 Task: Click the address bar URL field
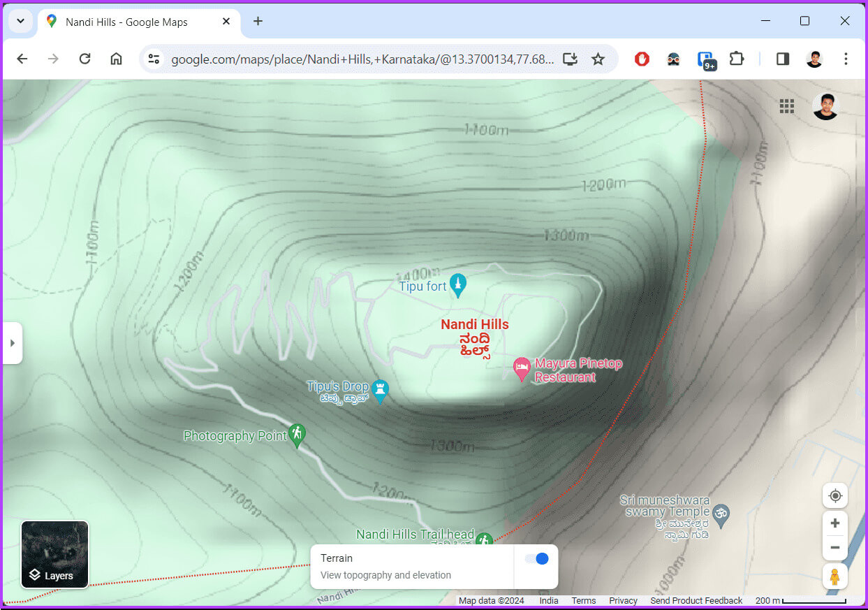pyautogui.click(x=363, y=59)
